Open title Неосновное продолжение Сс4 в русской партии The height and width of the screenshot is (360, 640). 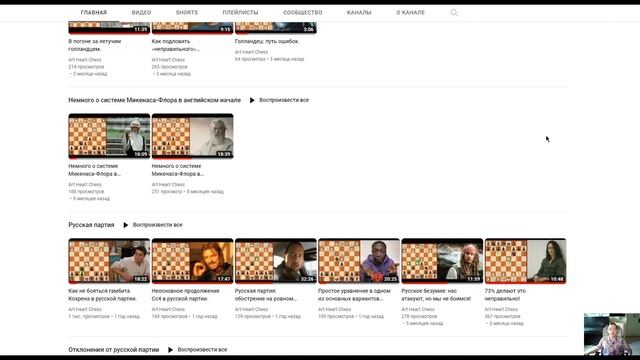(186, 295)
